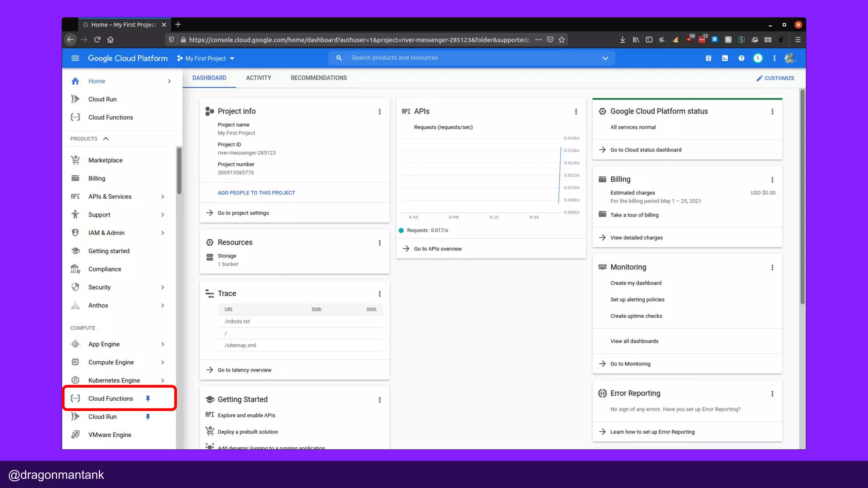Click the help question mark icon

(741, 58)
